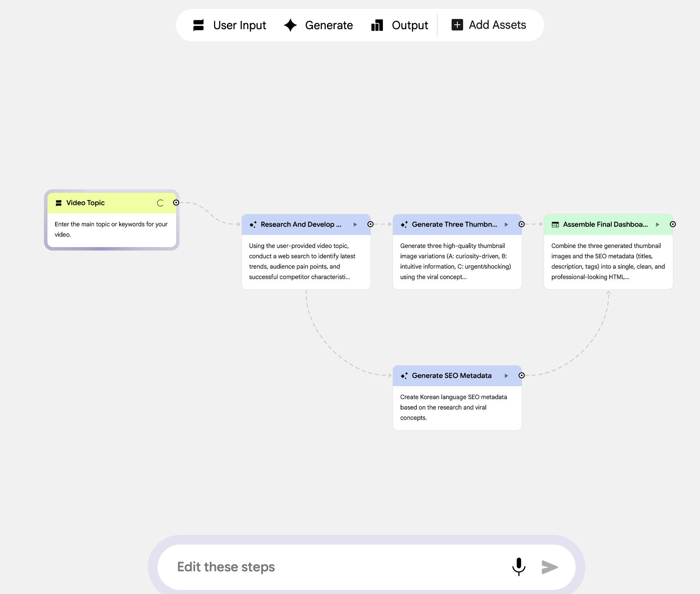Run the Research And Develop step

(355, 224)
